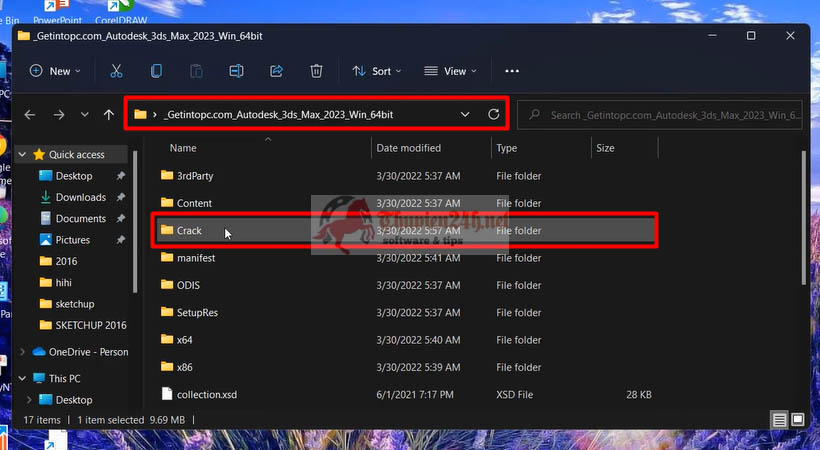Screen dimensions: 820x450
Task: Switch to details view layout icon
Action: pyautogui.click(x=779, y=419)
